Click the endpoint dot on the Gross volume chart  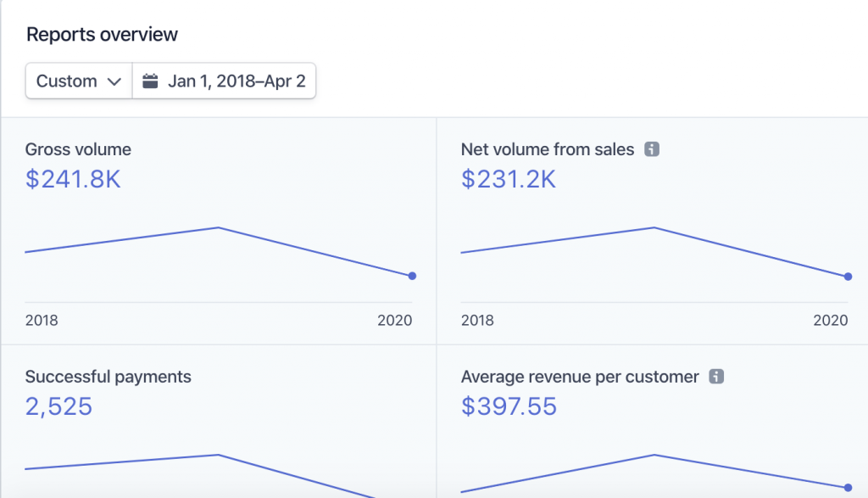(x=412, y=276)
